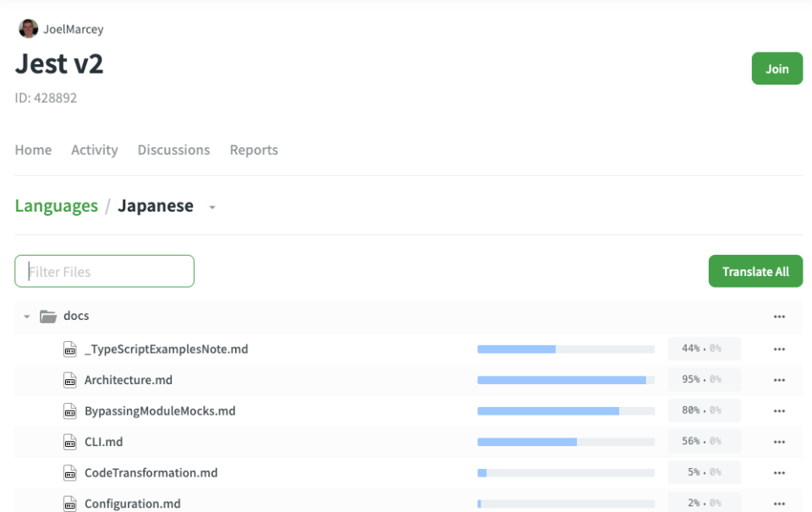
Task: Click the 2% progress badge
Action: (705, 504)
